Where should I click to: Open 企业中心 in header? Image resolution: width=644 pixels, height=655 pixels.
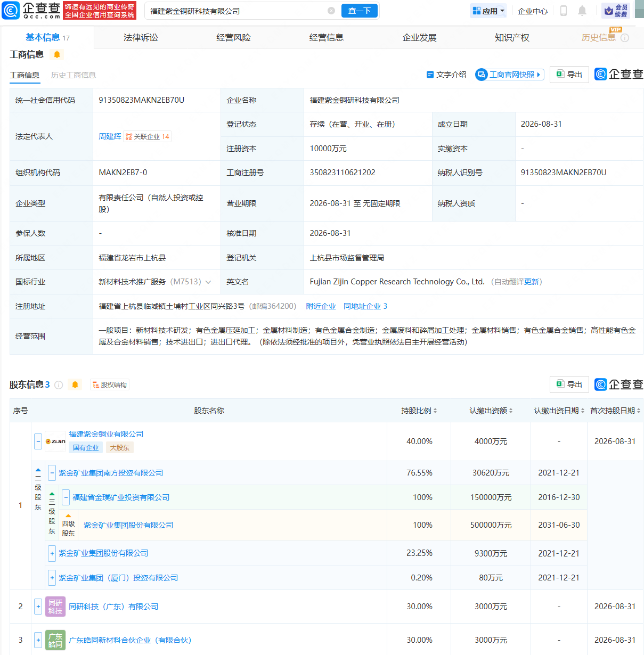[533, 11]
